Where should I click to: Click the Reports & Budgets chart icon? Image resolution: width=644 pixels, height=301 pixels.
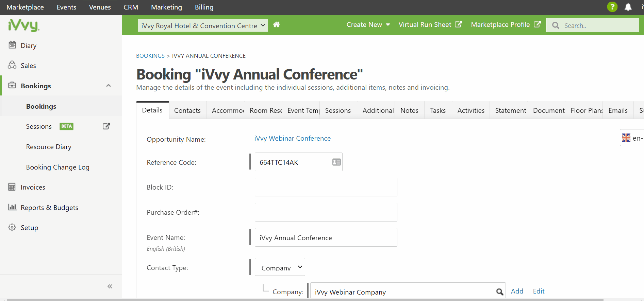12,207
